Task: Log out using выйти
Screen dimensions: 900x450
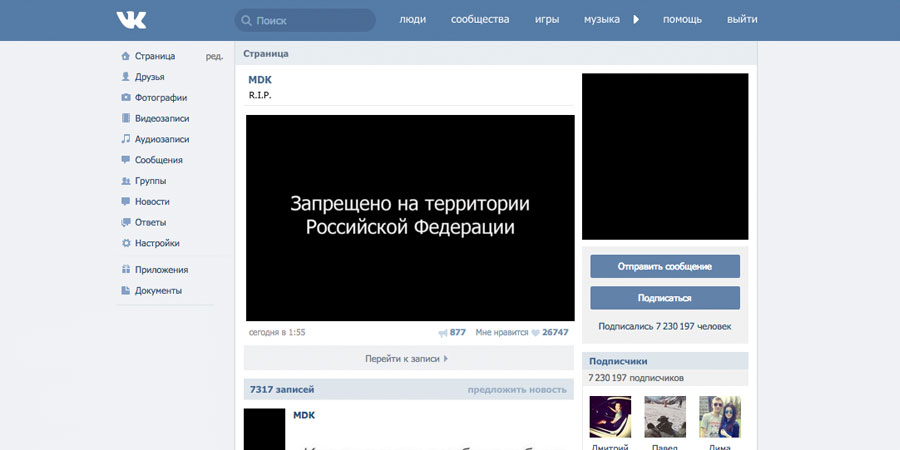Action: click(742, 20)
